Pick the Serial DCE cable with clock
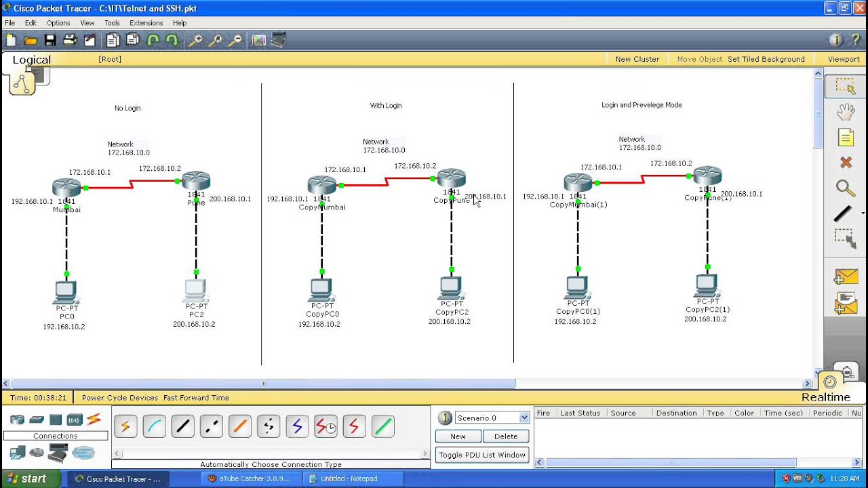Viewport: 868px width, 488px height. [325, 426]
